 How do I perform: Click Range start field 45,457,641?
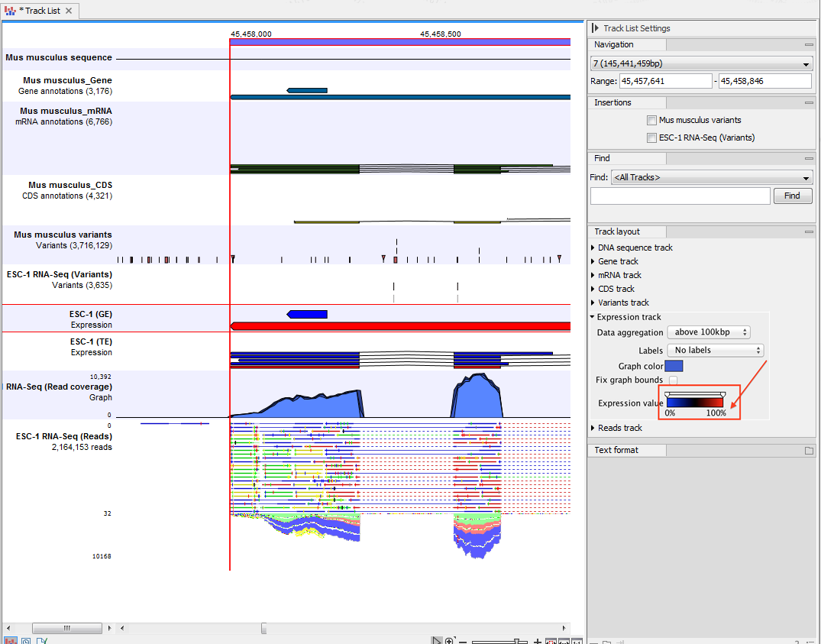point(665,81)
